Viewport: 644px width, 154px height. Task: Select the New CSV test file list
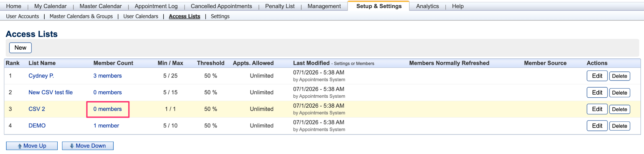point(51,92)
